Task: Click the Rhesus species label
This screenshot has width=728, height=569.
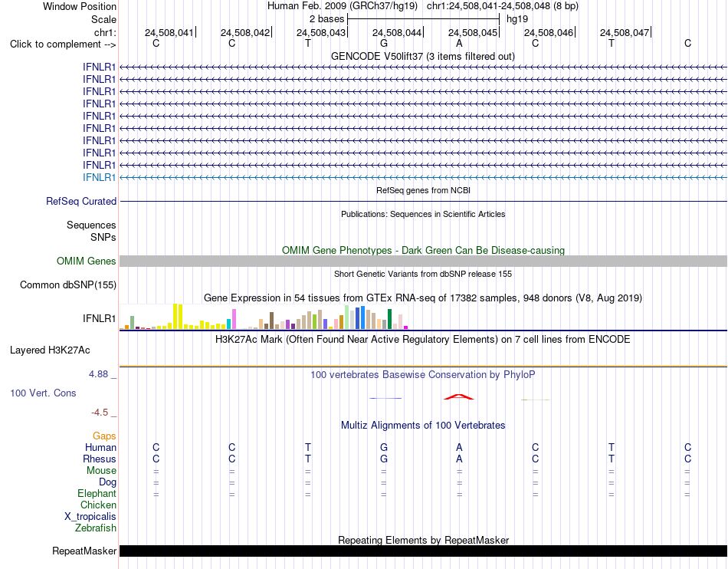Action: click(100, 459)
